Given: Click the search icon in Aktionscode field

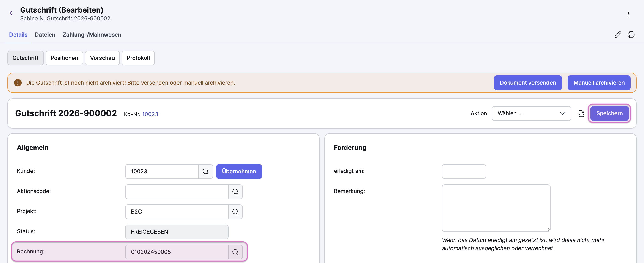Looking at the screenshot, I should pos(235,192).
